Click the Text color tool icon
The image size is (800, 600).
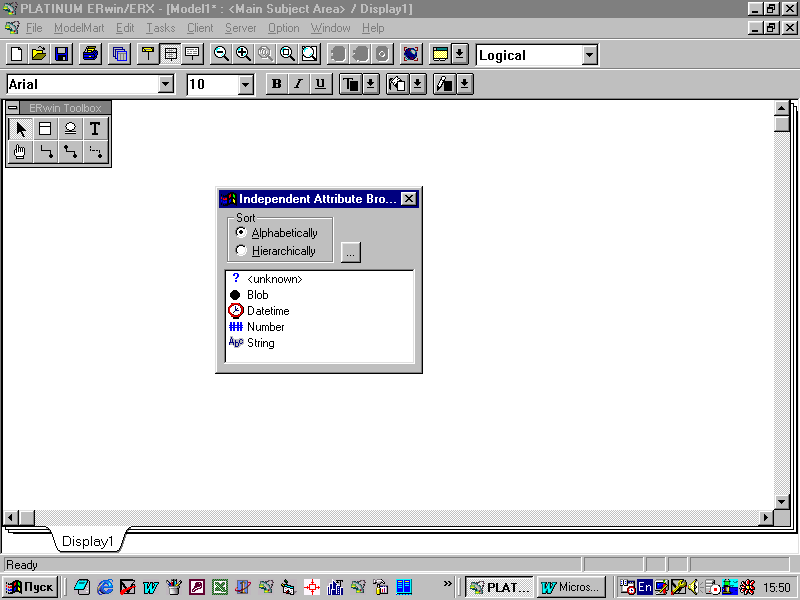[x=351, y=84]
